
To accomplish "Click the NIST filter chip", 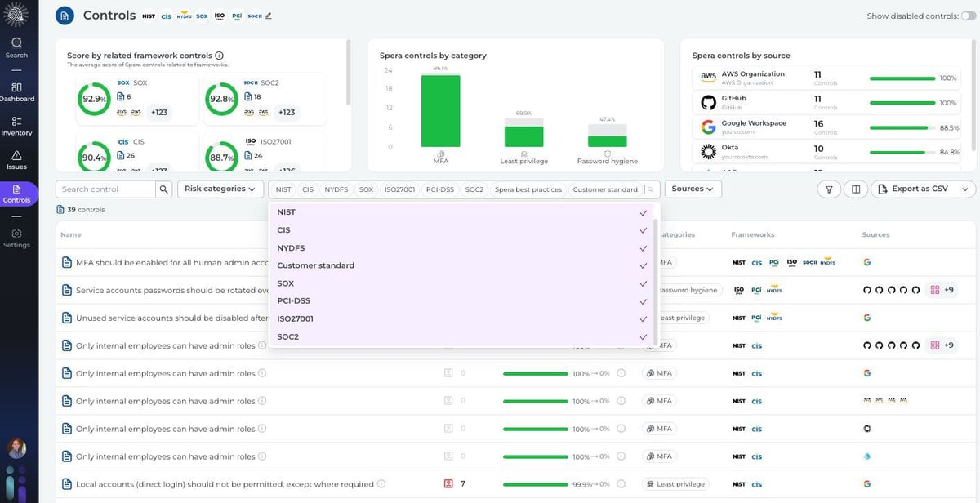I will click(283, 189).
